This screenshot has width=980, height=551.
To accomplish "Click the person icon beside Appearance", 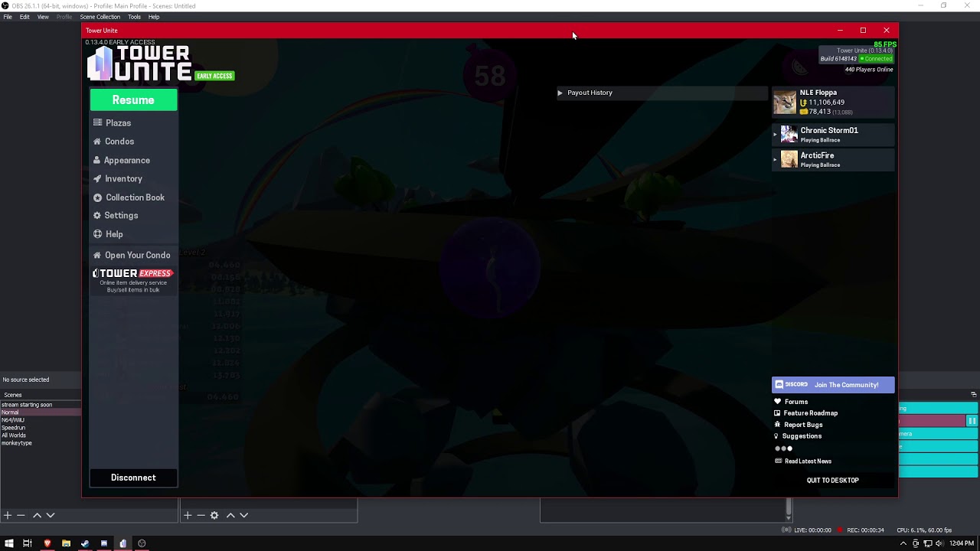I will pos(97,160).
